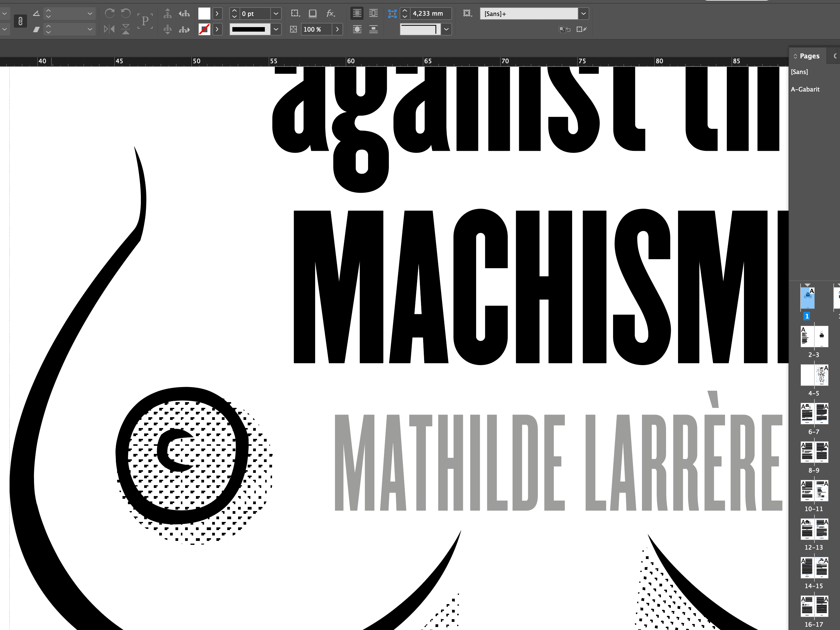Select the no text wrap option

coord(357,13)
